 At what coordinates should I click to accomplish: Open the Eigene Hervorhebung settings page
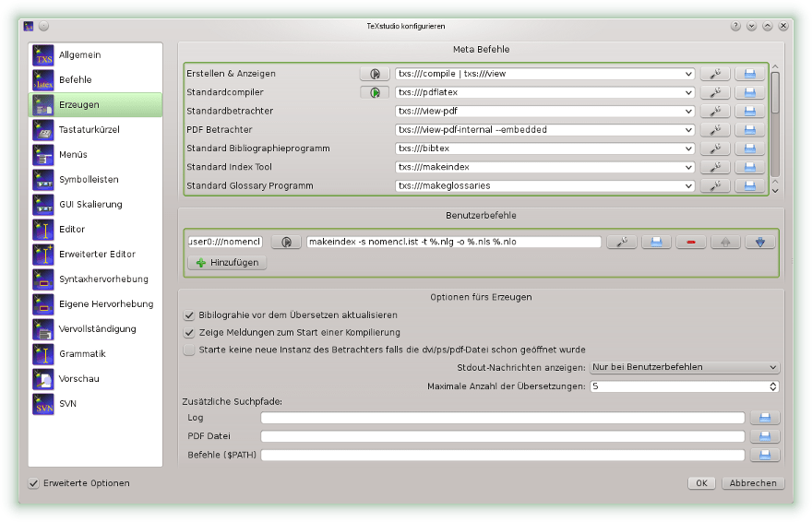coord(95,303)
